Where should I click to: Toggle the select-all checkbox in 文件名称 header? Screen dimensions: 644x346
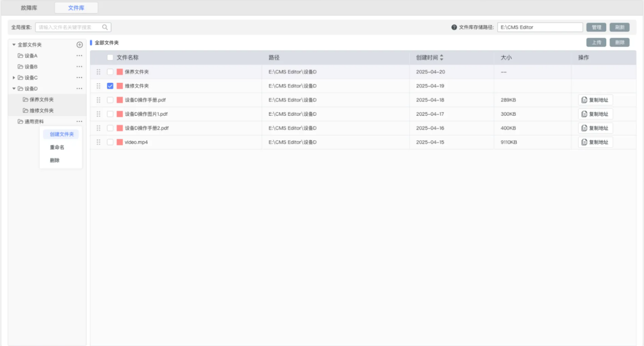(x=110, y=58)
